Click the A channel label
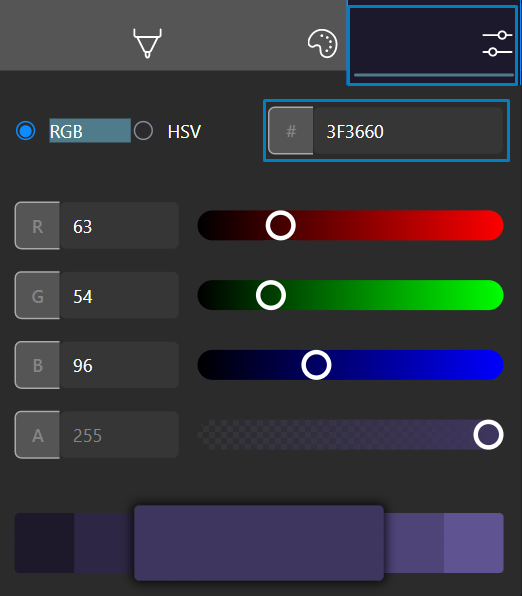Screen dimensions: 522x596 (37, 435)
